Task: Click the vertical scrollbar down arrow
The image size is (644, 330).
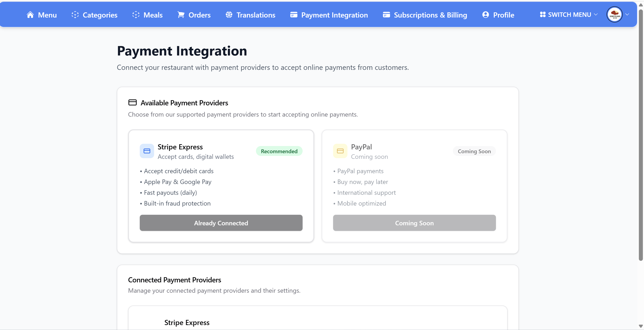Action: [x=641, y=326]
